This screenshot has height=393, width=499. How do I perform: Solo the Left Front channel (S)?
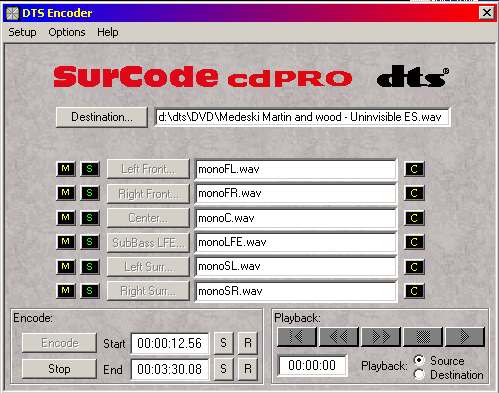(x=90, y=169)
